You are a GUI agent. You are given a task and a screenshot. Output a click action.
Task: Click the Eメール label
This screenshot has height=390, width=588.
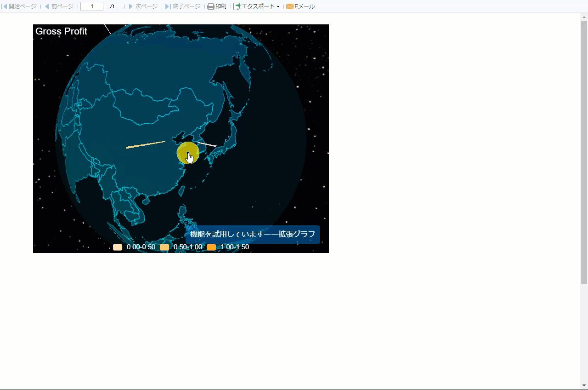[305, 6]
